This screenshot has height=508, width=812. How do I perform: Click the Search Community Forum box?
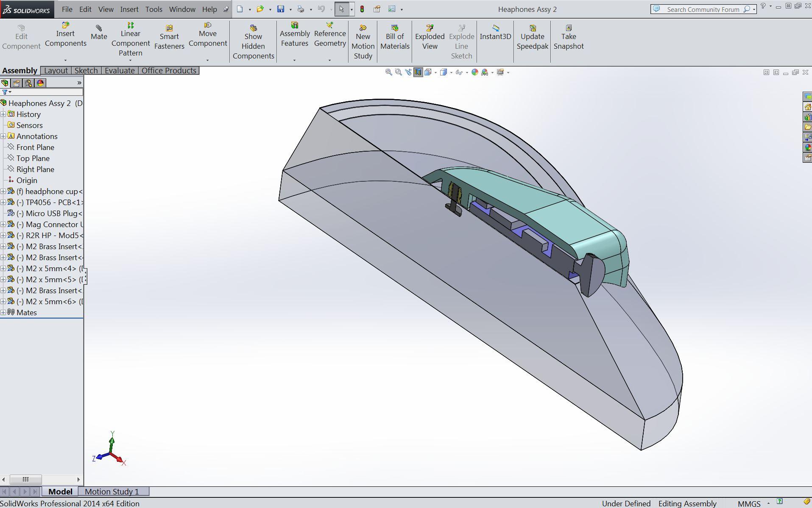pos(703,9)
